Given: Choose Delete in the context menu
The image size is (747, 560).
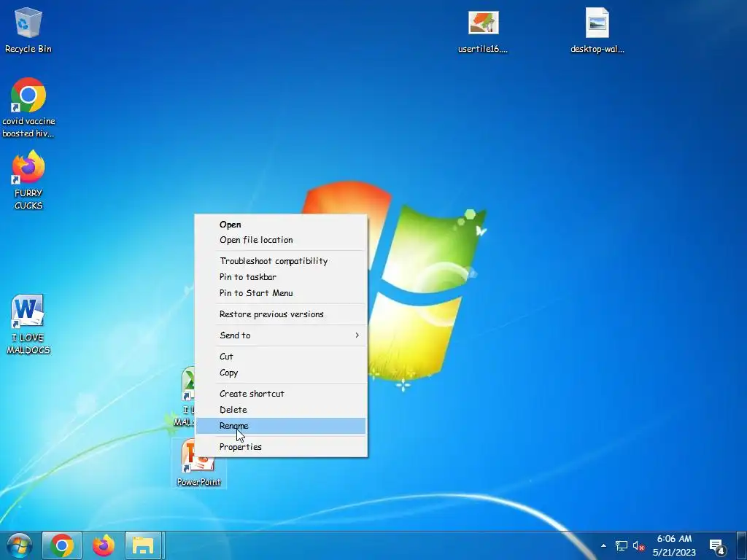Looking at the screenshot, I should (x=281, y=410).
